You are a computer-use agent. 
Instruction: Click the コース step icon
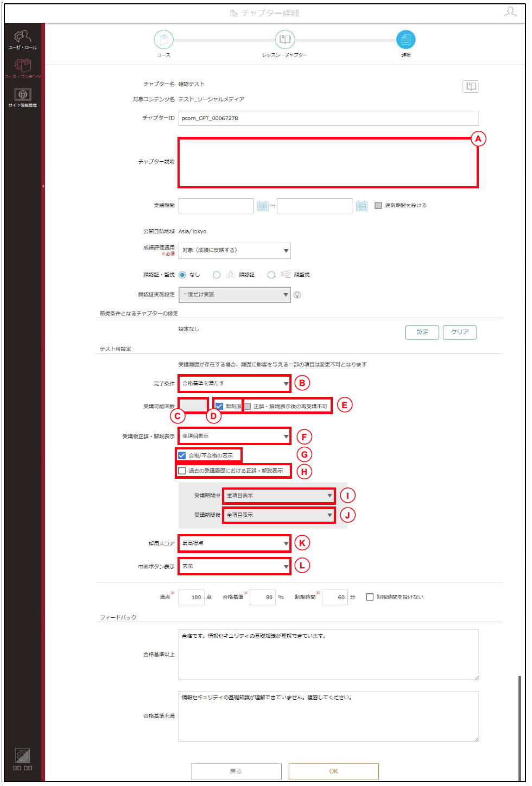(163, 40)
